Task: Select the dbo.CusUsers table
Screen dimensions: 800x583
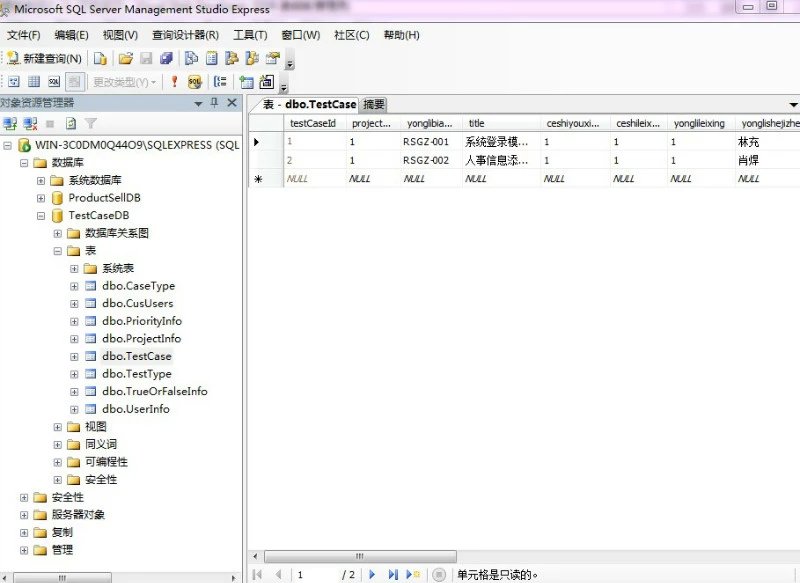Action: (138, 303)
